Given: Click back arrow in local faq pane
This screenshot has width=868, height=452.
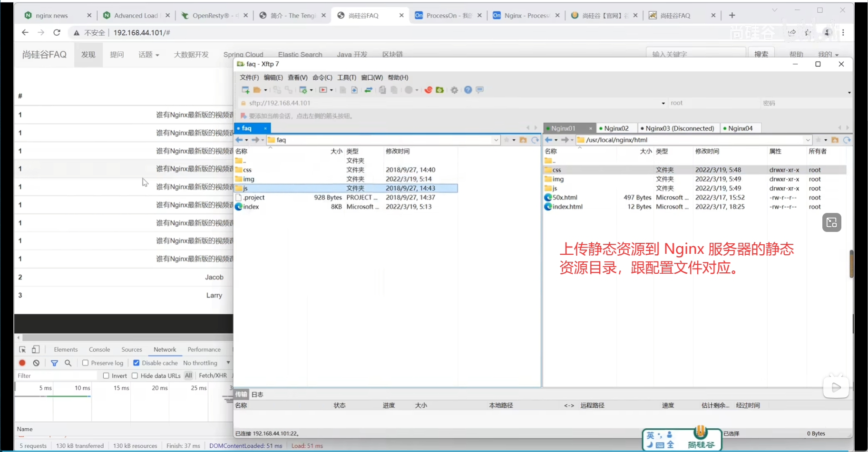Looking at the screenshot, I should coord(239,140).
